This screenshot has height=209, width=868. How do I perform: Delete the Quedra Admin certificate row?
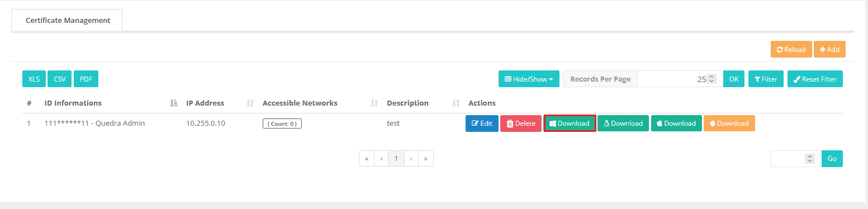521,123
